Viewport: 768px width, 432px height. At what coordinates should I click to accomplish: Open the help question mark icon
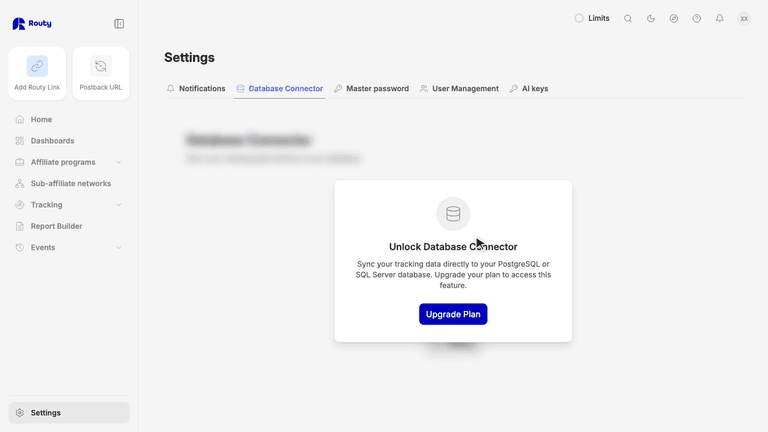[696, 19]
